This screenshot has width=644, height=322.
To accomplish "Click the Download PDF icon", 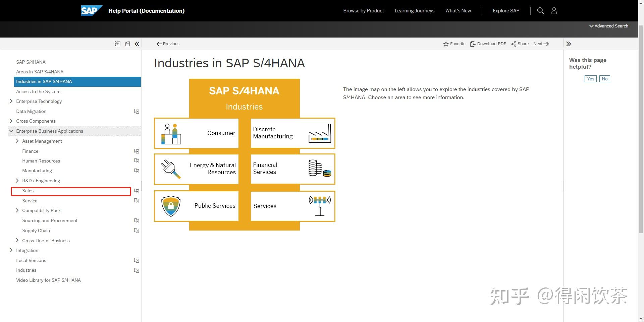I will pyautogui.click(x=473, y=44).
